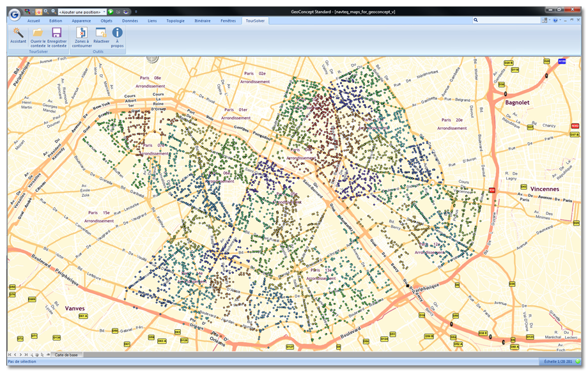Select the Zones à contourner tool
Image resolution: width=588 pixels, height=372 pixels.
coord(82,33)
